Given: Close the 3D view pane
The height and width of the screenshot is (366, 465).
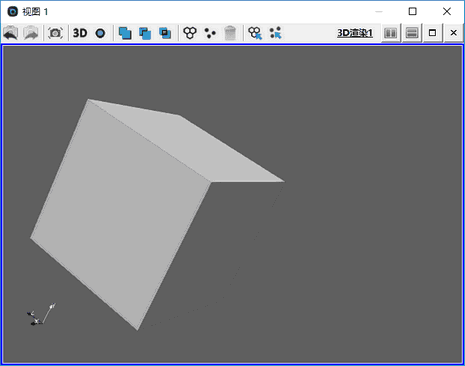Looking at the screenshot, I should click(x=453, y=33).
